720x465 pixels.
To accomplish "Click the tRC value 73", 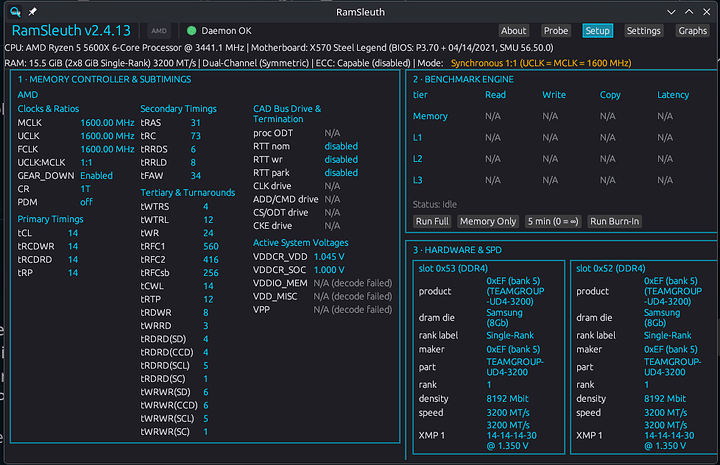I will [196, 136].
